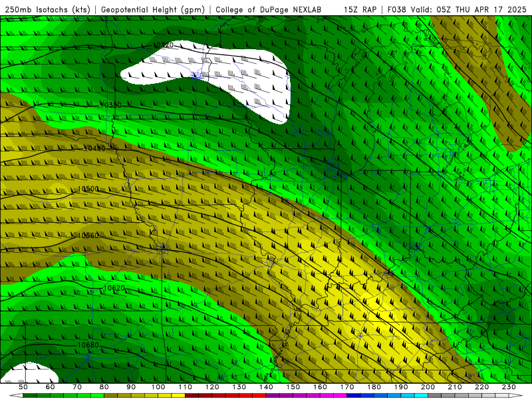Click the 230 value on the color scale
Image resolution: width=532 pixels, height=399 pixels.
tap(509, 387)
